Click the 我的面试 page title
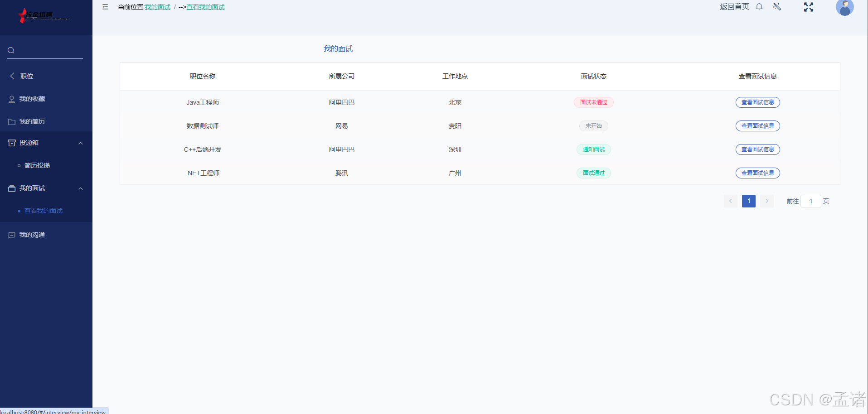The image size is (868, 414). click(x=338, y=49)
